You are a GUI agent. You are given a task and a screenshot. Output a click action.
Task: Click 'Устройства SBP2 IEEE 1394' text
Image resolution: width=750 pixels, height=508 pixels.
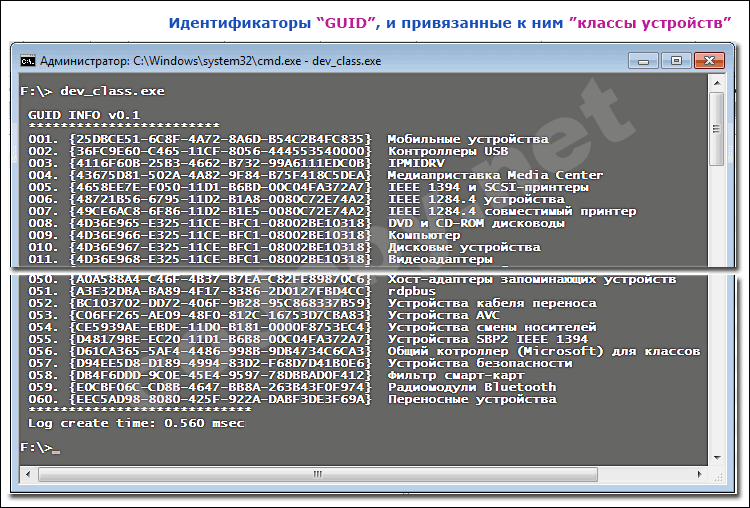coord(488,339)
